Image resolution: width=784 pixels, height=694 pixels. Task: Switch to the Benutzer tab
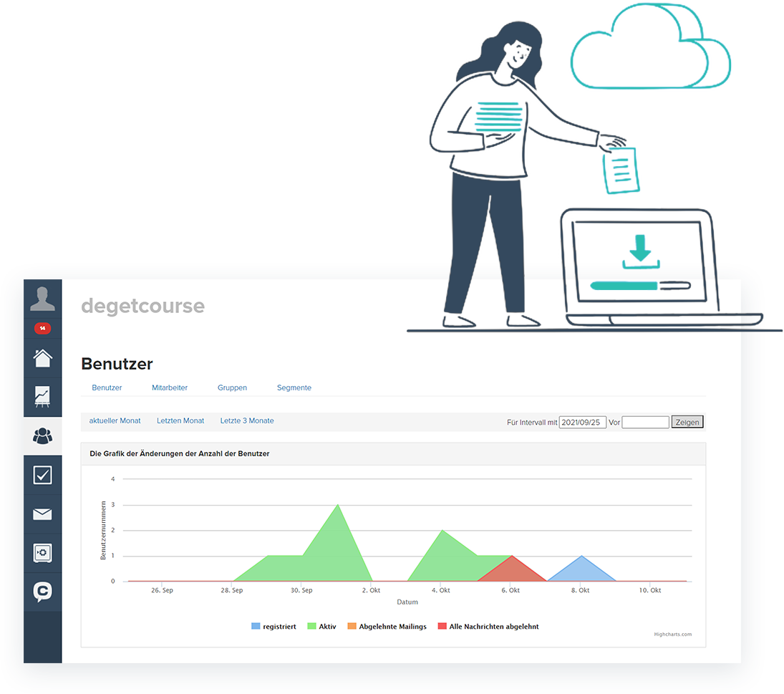(107, 387)
